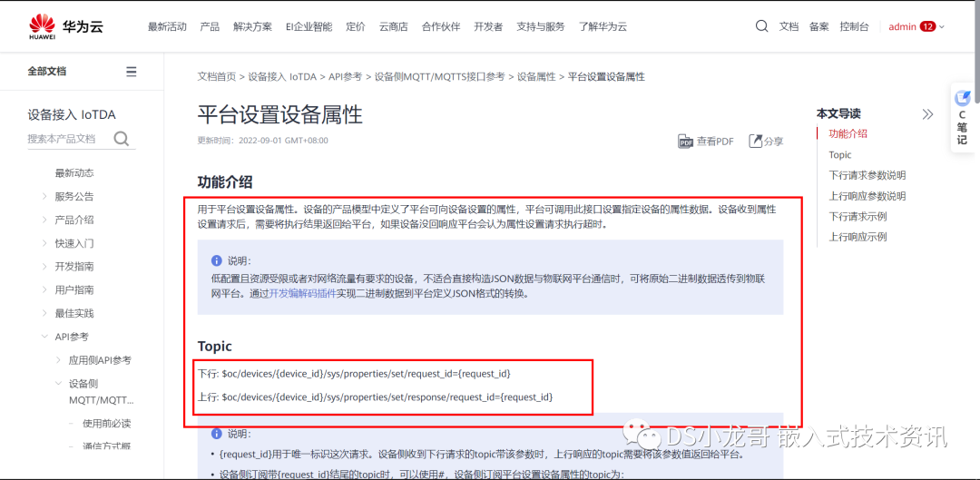The width and height of the screenshot is (980, 480).
Task: Collapse the 本文导读 panel with double-arrow icon
Action: click(927, 113)
